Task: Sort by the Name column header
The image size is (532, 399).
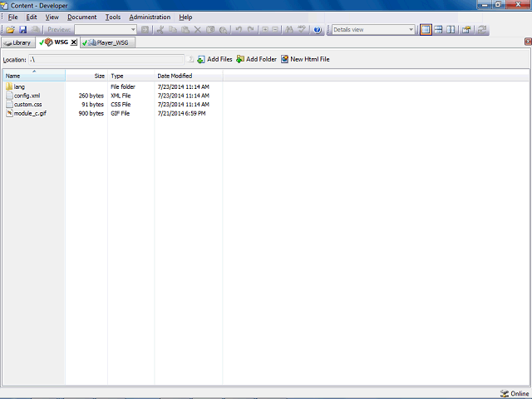Action: [34, 76]
